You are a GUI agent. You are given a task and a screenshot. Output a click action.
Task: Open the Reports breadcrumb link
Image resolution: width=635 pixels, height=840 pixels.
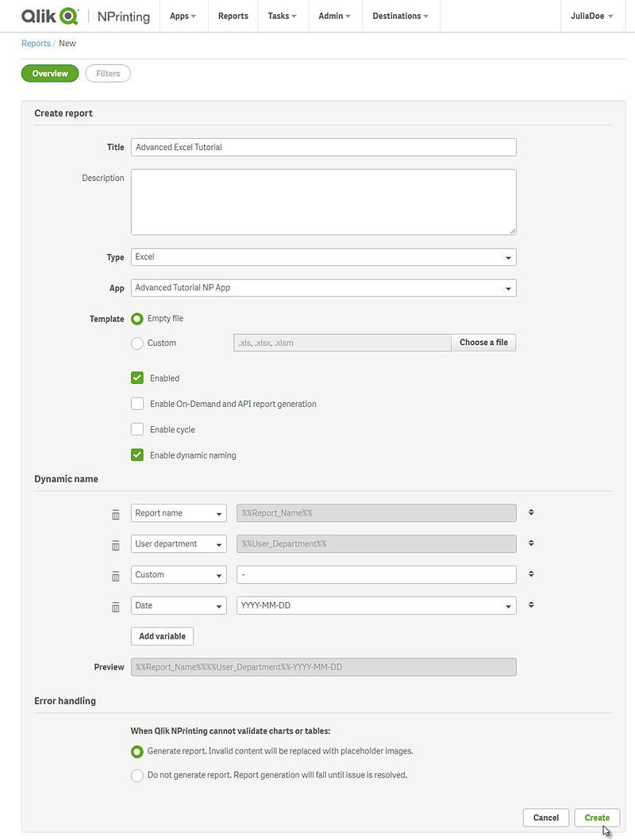pos(36,43)
